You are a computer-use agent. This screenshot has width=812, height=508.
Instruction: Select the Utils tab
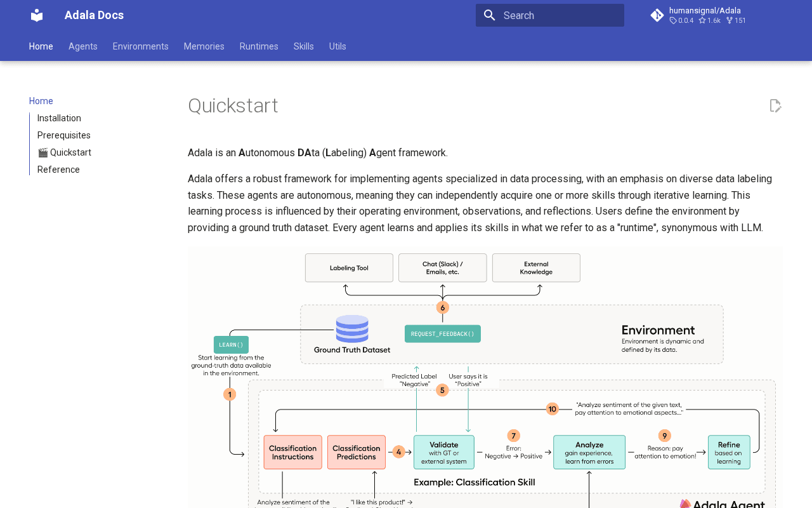337,46
